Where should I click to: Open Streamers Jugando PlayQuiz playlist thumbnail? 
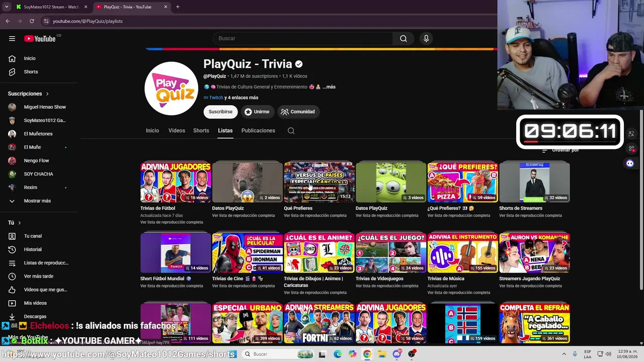coord(534,252)
